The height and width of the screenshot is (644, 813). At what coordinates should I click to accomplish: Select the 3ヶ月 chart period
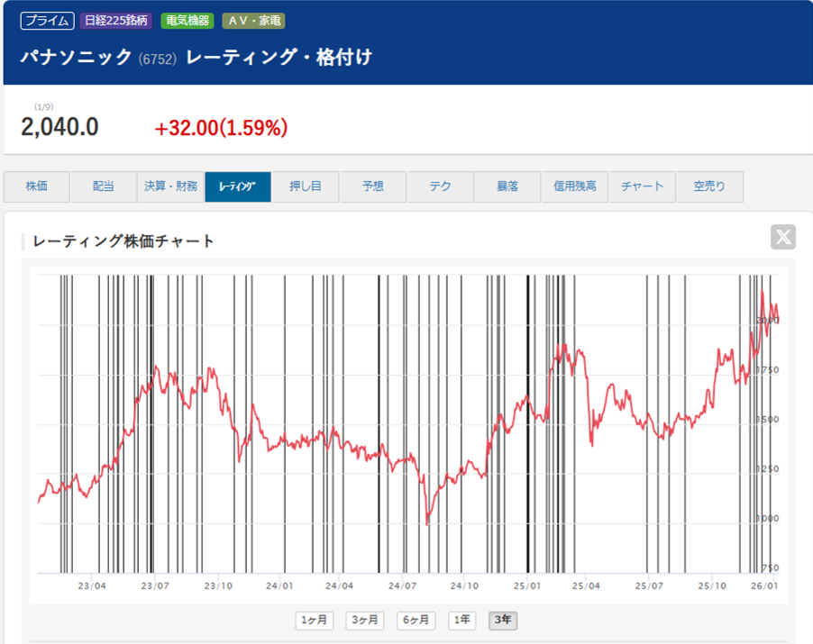pyautogui.click(x=364, y=621)
